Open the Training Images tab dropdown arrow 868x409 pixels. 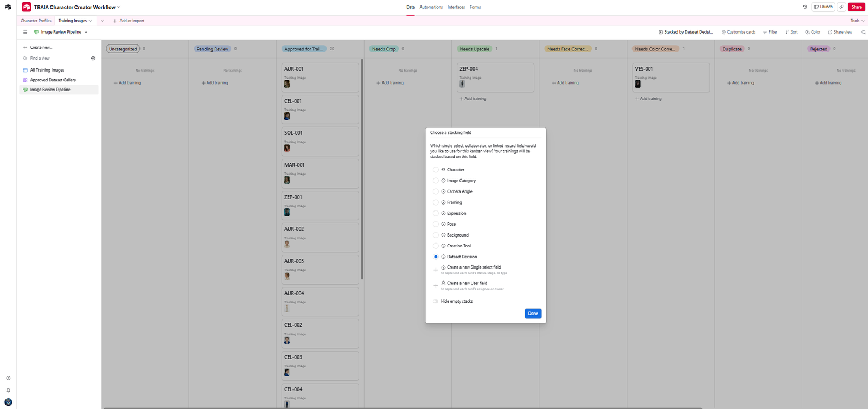90,21
